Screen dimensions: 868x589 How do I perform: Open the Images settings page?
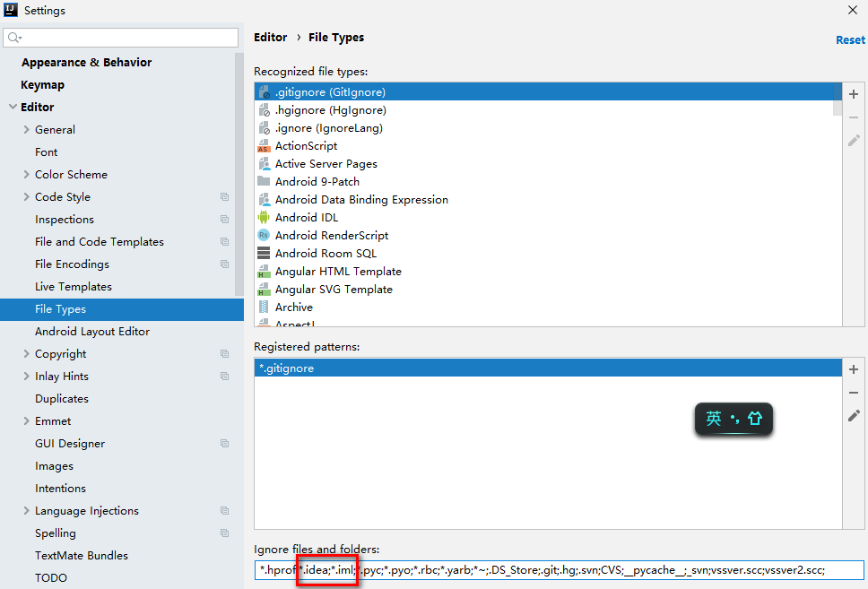(x=54, y=466)
